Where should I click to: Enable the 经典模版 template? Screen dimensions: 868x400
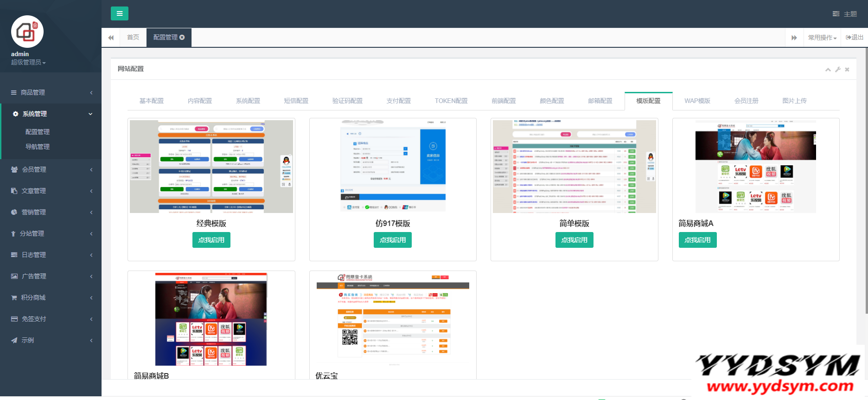coord(211,240)
